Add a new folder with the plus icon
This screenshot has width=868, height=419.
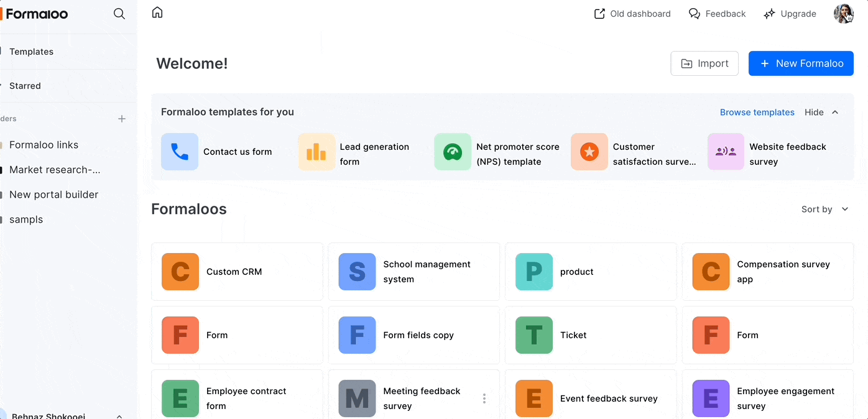coord(122,119)
